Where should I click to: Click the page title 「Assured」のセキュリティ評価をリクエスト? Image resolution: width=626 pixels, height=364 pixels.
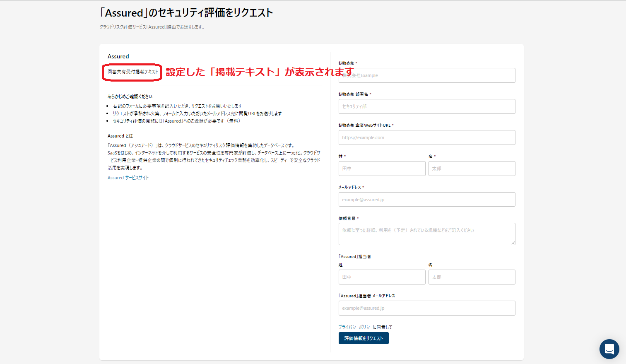(x=186, y=13)
